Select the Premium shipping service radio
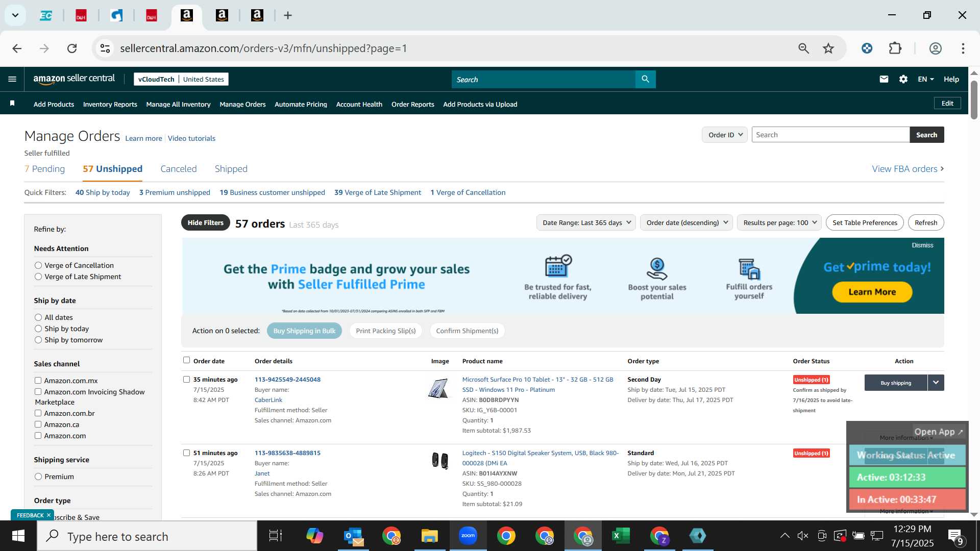The width and height of the screenshot is (980, 551). 38,477
